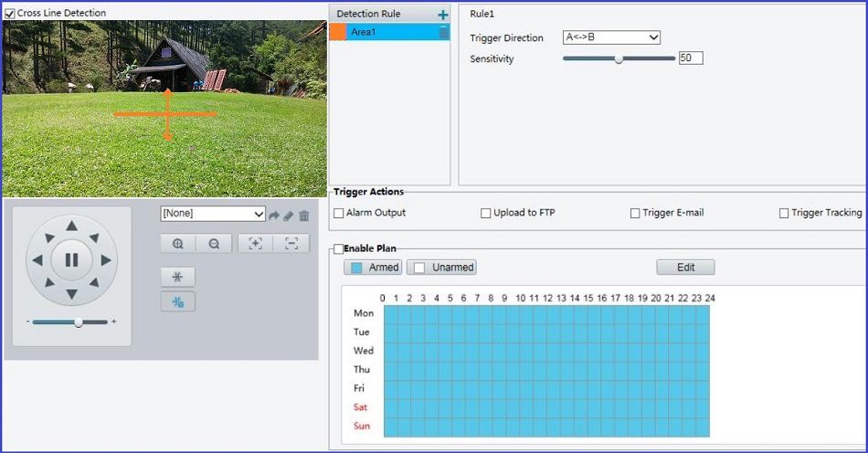Click the Sun schedule row at hour 23

pos(703,427)
